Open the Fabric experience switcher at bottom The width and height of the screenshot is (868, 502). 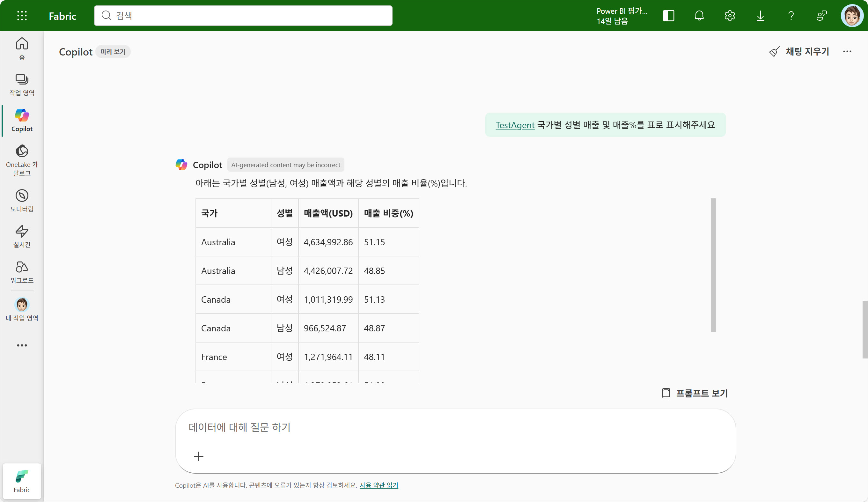22,481
